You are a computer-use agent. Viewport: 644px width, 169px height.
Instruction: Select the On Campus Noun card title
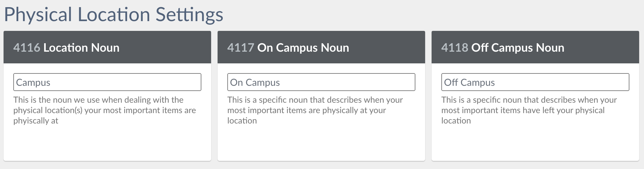point(303,48)
